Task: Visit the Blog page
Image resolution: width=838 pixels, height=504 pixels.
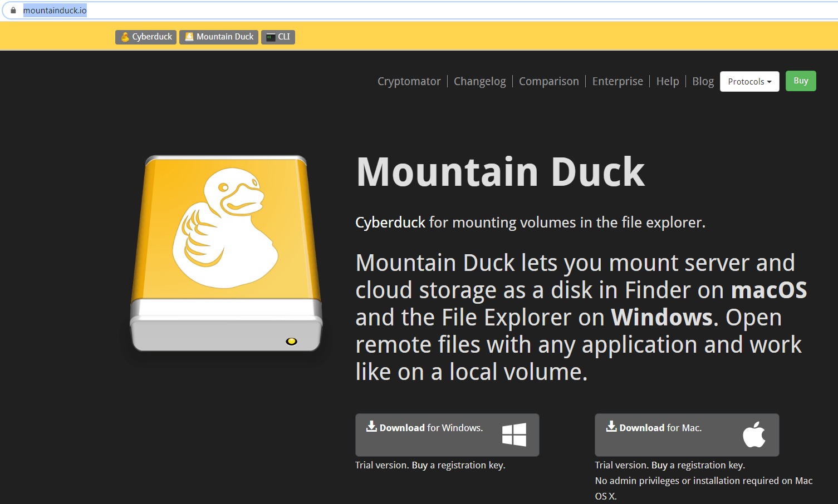Action: click(703, 81)
